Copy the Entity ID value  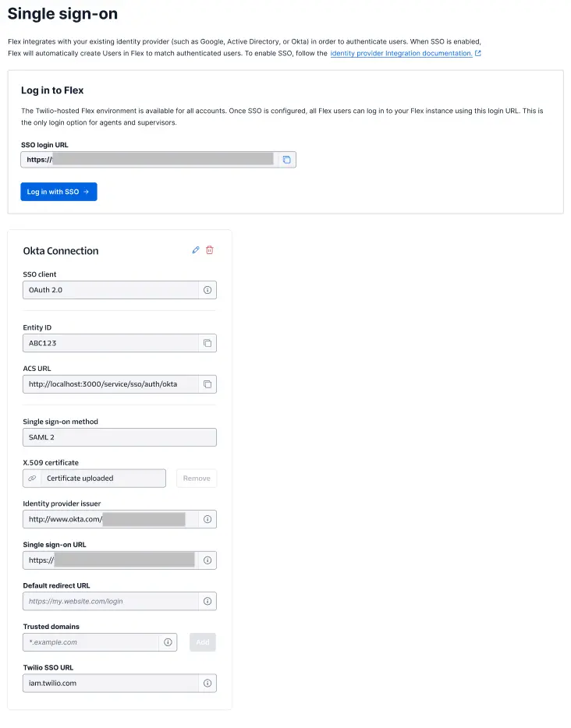(207, 343)
